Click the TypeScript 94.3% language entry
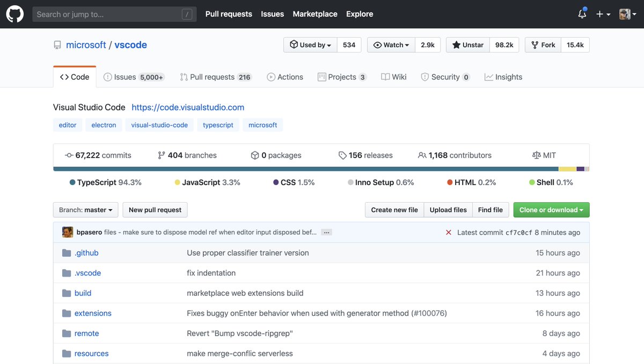 [x=106, y=182]
